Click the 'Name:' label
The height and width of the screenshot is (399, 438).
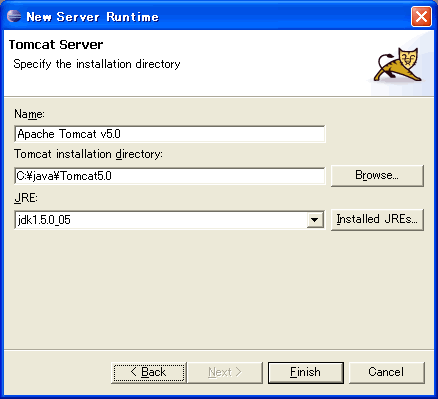tap(29, 114)
